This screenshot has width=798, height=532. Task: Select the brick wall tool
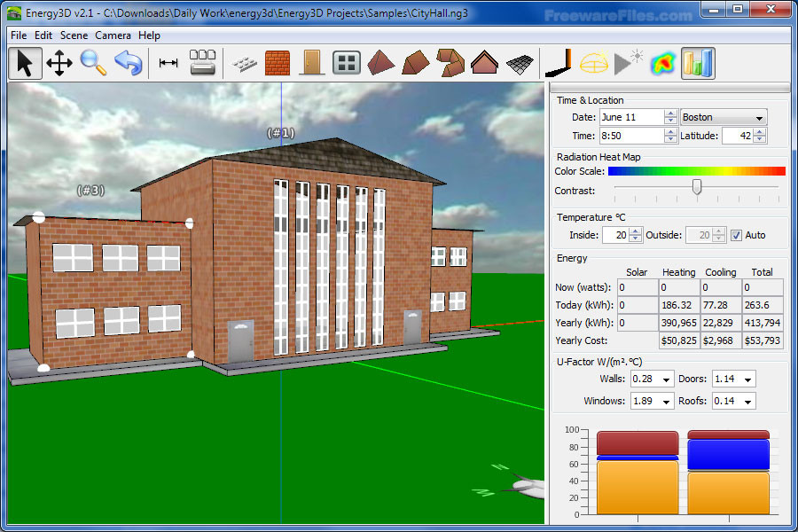coord(278,64)
